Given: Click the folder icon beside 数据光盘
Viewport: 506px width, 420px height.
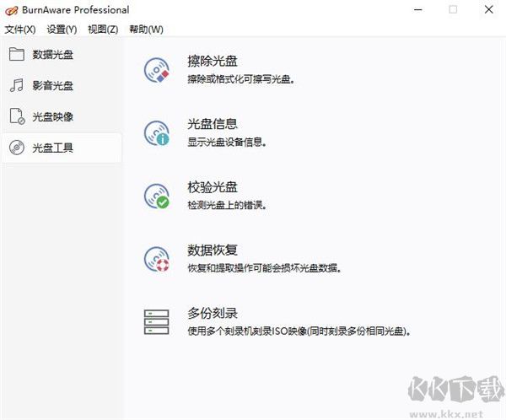Looking at the screenshot, I should click(17, 55).
